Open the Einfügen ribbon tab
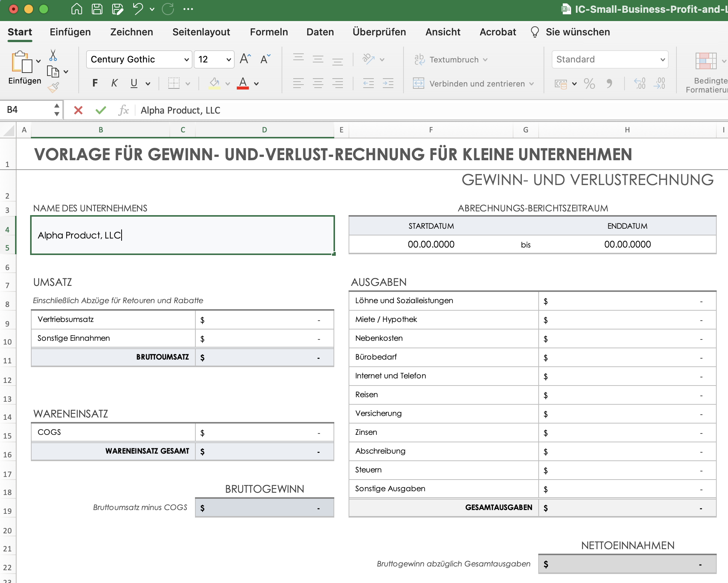728x583 pixels. pos(70,32)
